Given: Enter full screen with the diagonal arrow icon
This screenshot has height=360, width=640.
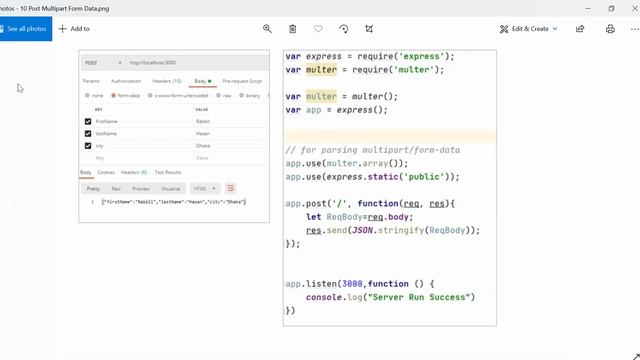Looking at the screenshot, I should [636, 356].
